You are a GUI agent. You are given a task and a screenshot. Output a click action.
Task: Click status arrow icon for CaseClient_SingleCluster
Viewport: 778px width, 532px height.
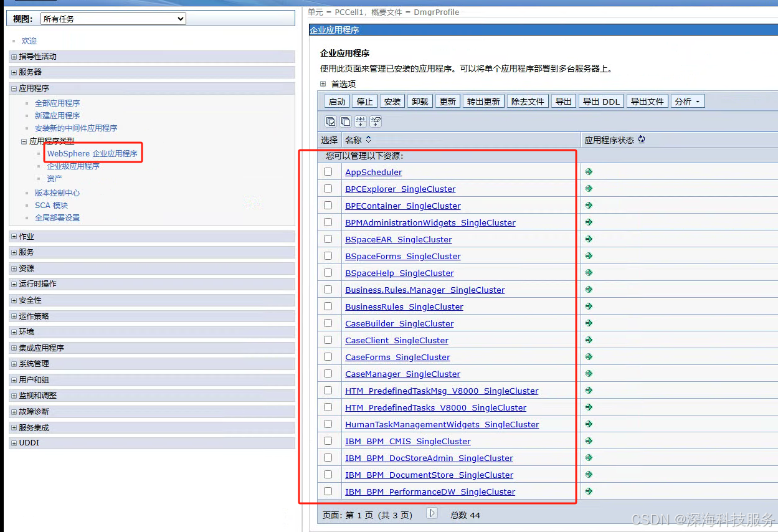pos(589,340)
